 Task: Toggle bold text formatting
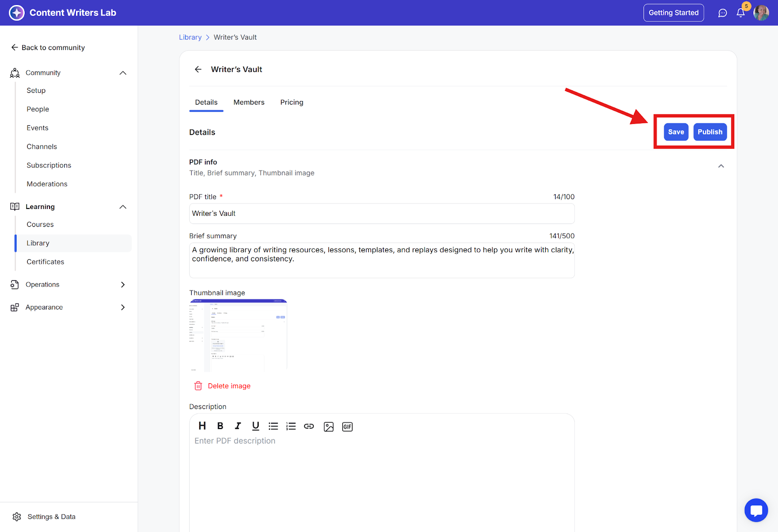[x=220, y=426]
